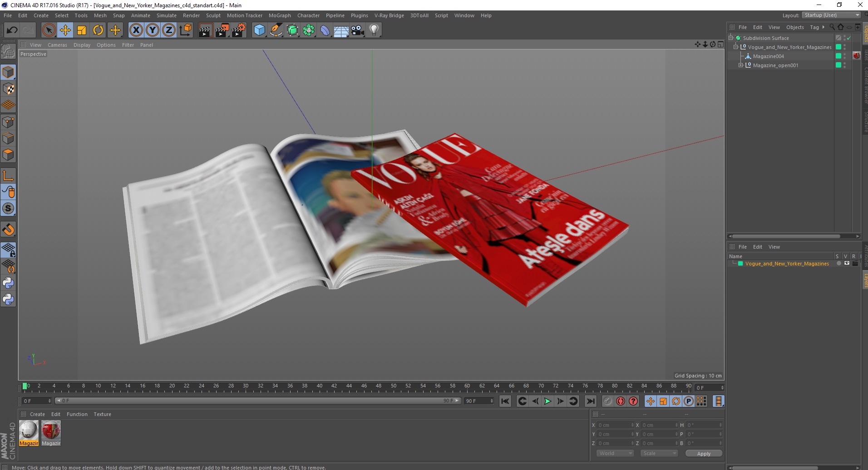Click the Apply button

[x=704, y=454]
